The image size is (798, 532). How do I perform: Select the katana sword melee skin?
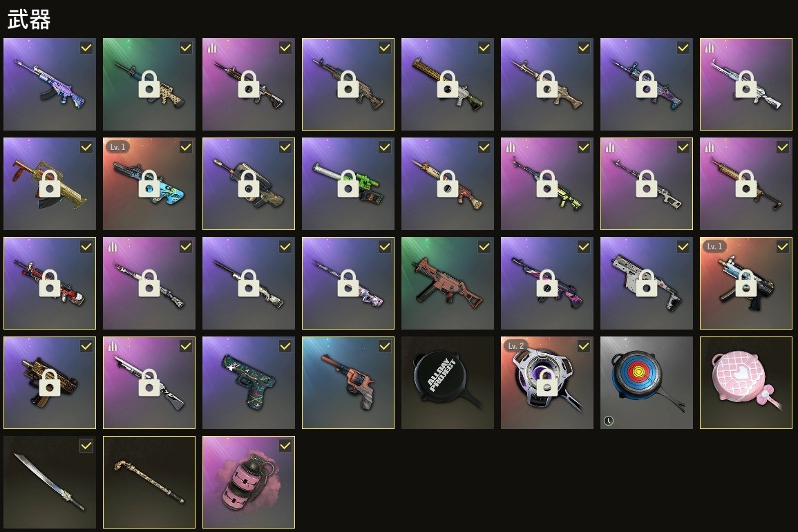click(49, 482)
